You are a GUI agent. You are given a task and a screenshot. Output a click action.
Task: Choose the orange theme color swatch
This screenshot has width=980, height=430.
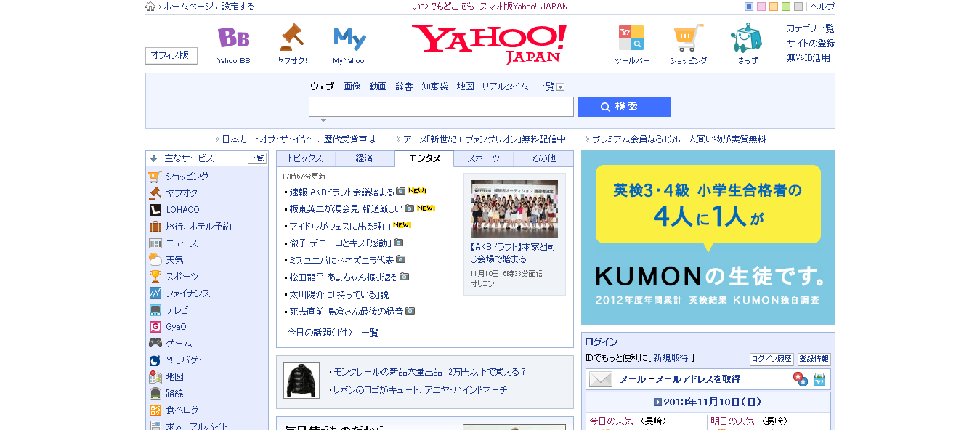(774, 7)
